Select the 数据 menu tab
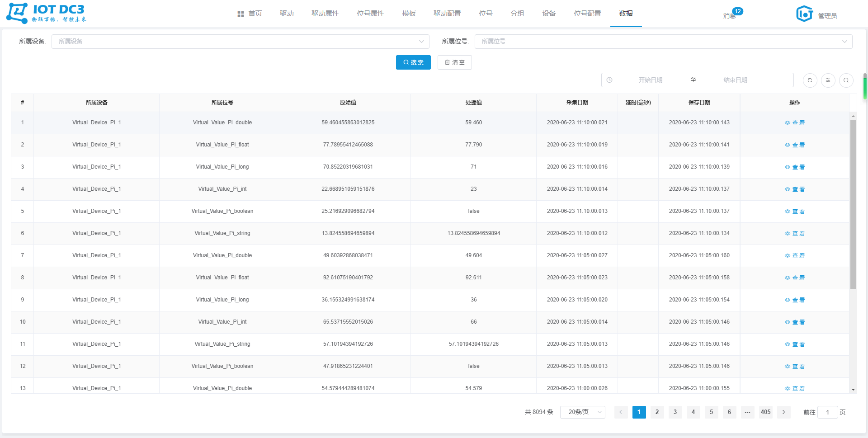Image resolution: width=868 pixels, height=438 pixels. [626, 14]
